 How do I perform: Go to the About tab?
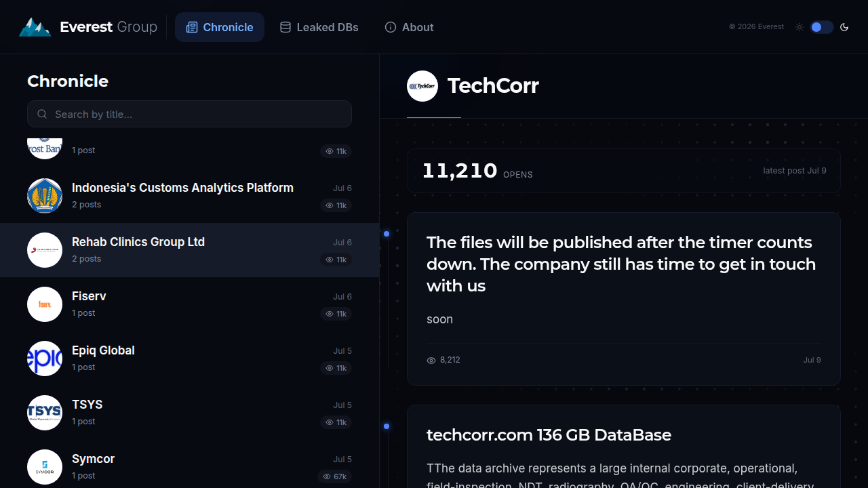[x=409, y=27]
